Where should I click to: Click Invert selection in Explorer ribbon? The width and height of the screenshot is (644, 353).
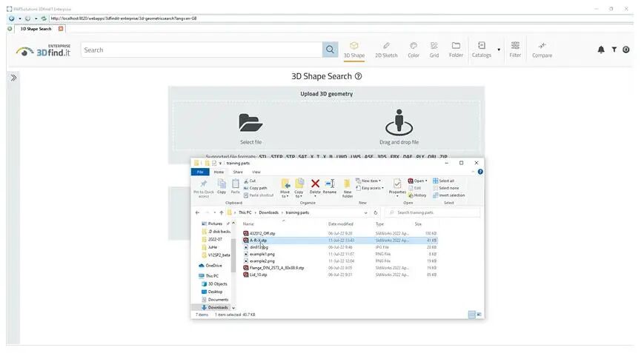click(x=449, y=195)
